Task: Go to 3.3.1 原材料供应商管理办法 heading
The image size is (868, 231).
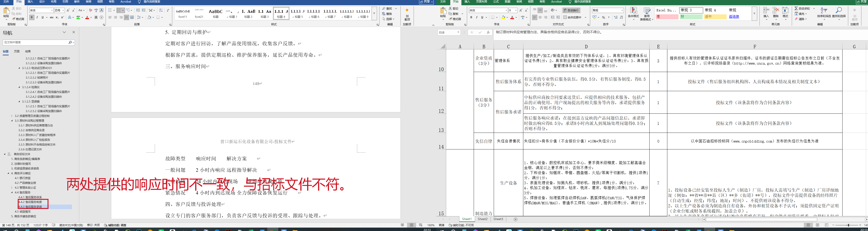Action: tap(35, 126)
